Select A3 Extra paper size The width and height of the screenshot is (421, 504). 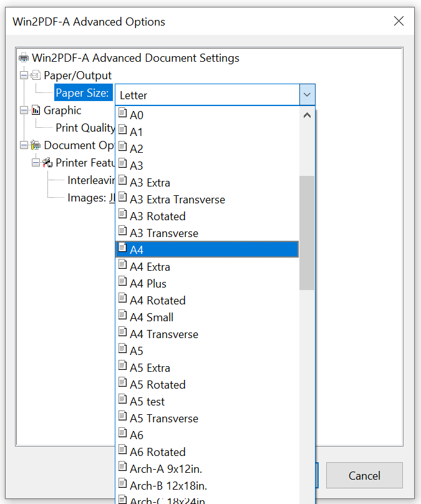pos(207,182)
